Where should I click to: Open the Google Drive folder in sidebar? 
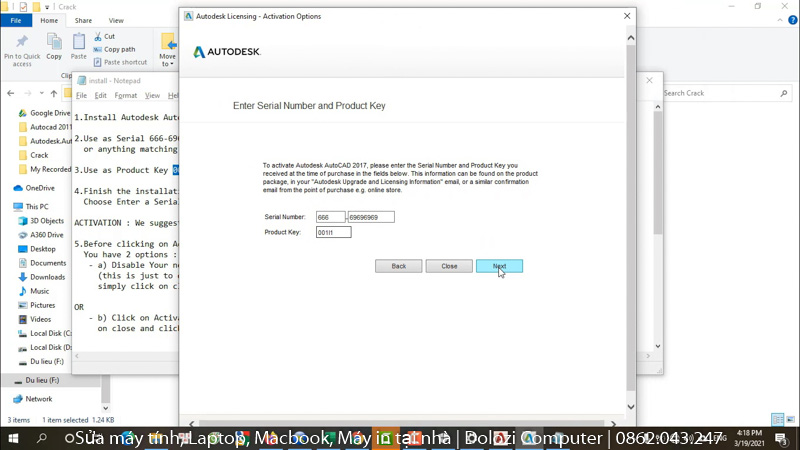click(x=49, y=113)
